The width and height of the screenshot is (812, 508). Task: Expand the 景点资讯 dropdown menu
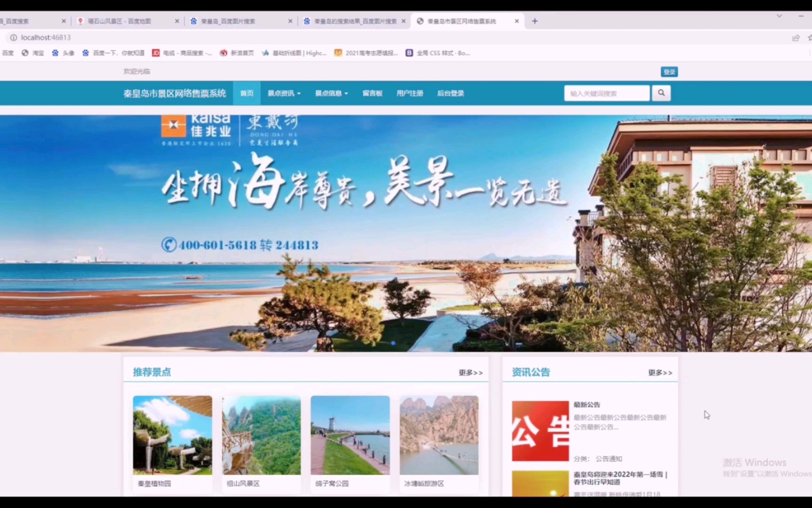click(x=284, y=93)
